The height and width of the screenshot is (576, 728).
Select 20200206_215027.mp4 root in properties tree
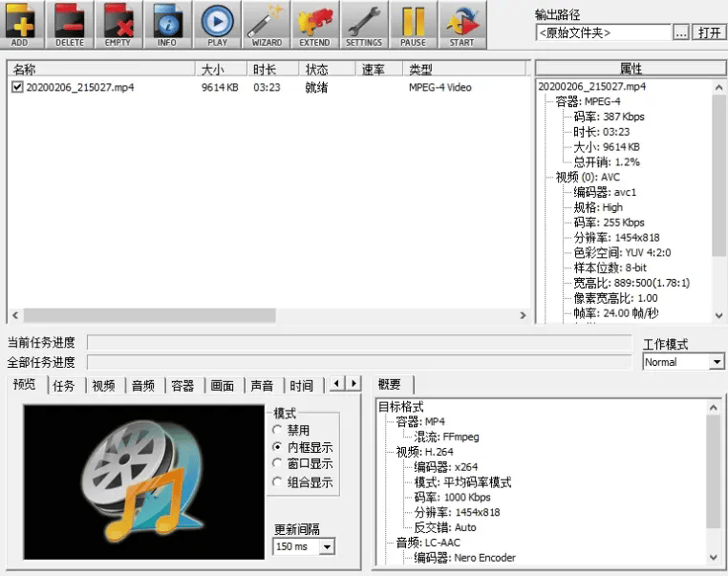point(591,86)
